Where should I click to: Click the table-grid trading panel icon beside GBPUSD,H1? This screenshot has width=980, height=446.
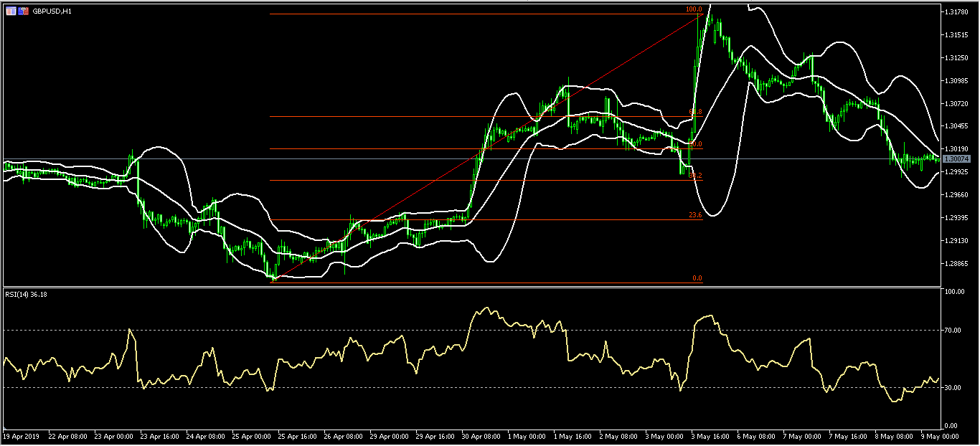tap(11, 11)
